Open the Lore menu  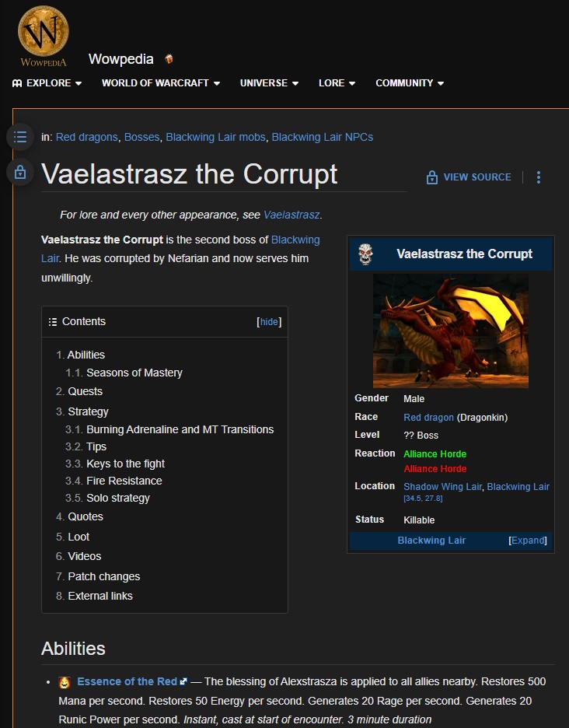pyautogui.click(x=337, y=83)
